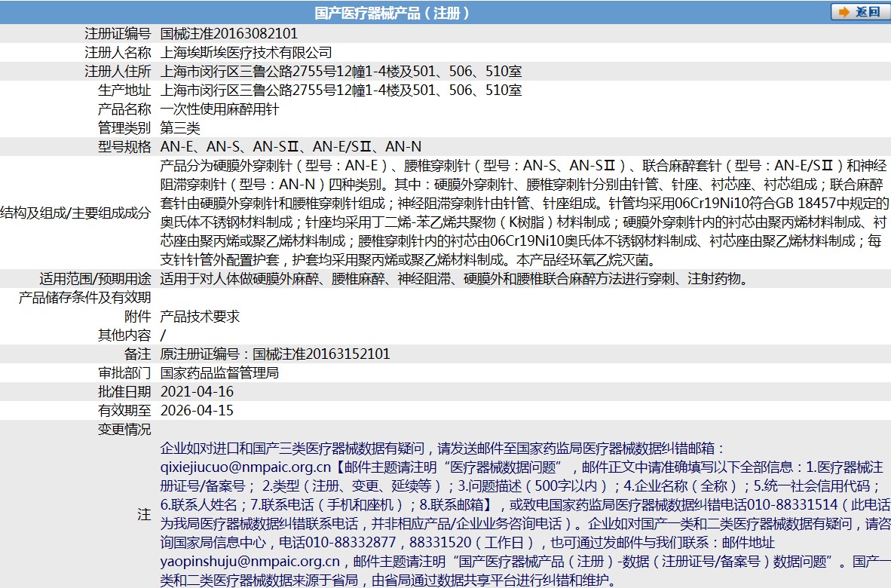
Task: Click phone number 010-88331514 in note
Action: tap(792, 504)
